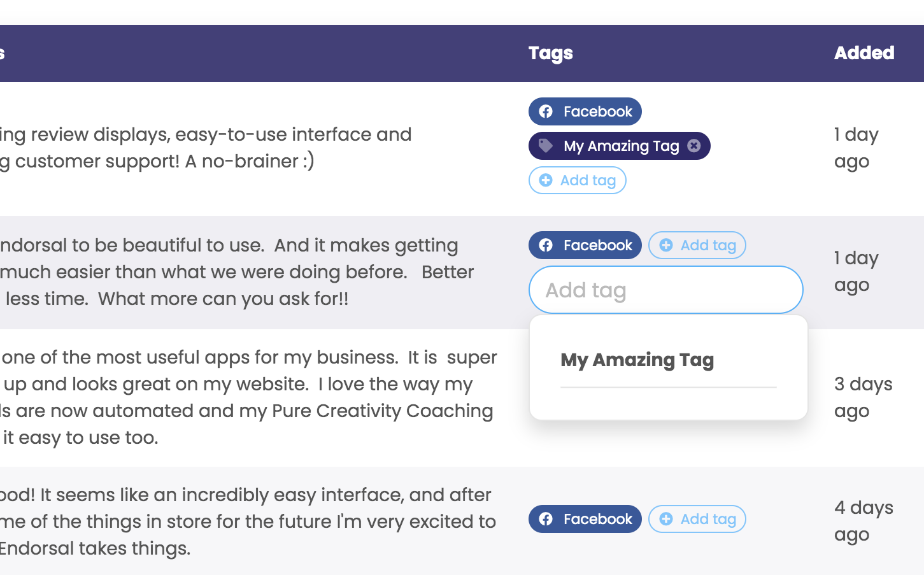Screen dimensions: 924x575
Task: Click the first review's 1 day ago date
Action: (x=856, y=148)
